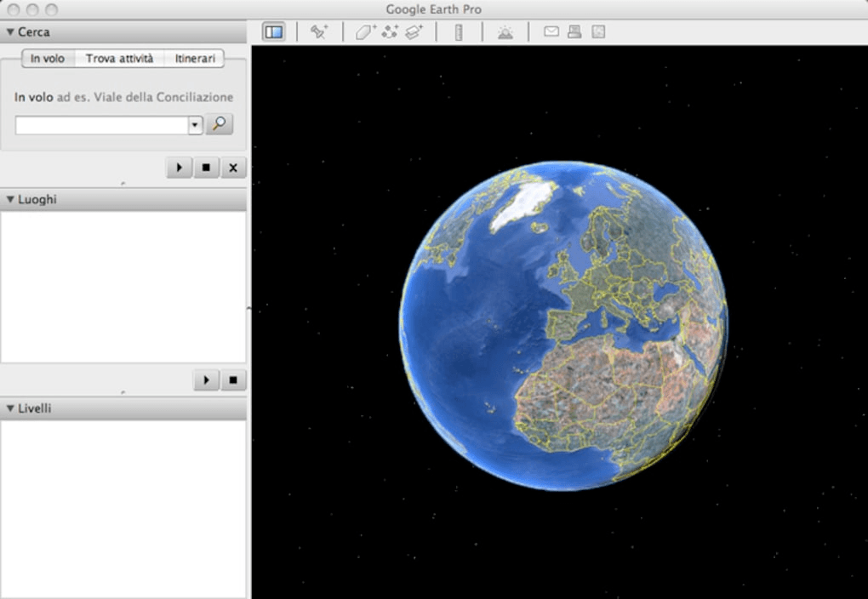Click the Save Image icon
868x599 pixels.
[599, 31]
